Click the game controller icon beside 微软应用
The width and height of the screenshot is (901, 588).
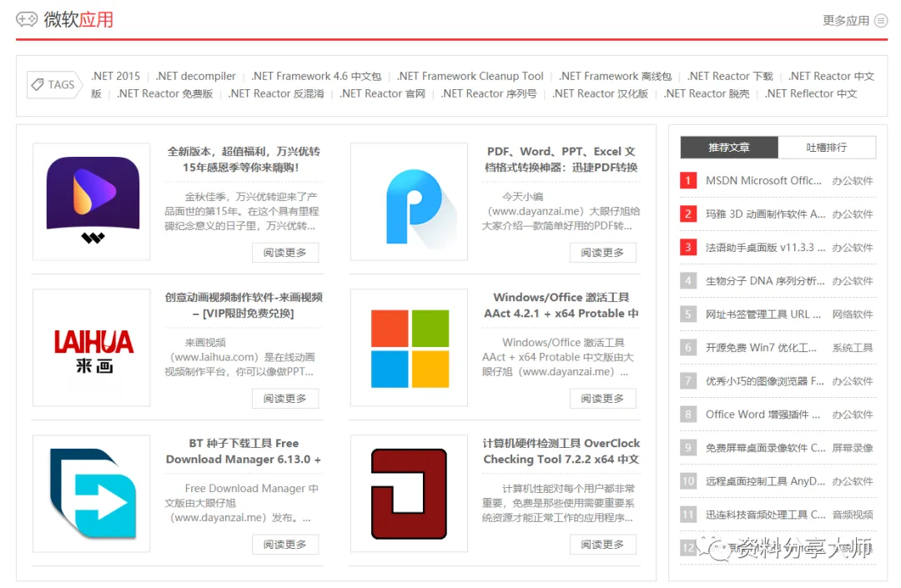pyautogui.click(x=27, y=19)
